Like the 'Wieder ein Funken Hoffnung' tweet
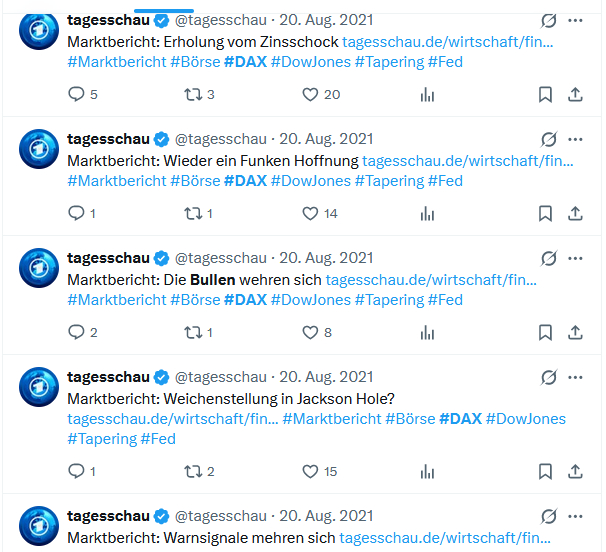 coord(310,213)
